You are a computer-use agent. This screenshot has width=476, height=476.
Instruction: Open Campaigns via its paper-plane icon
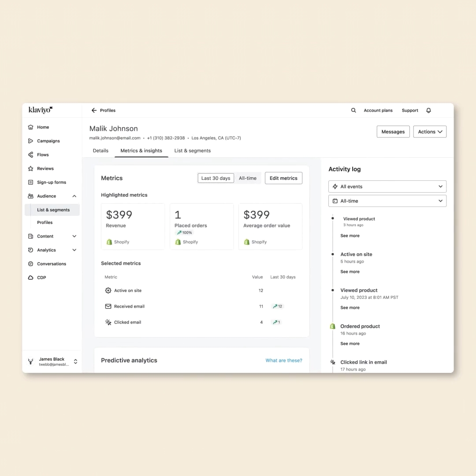tap(30, 141)
